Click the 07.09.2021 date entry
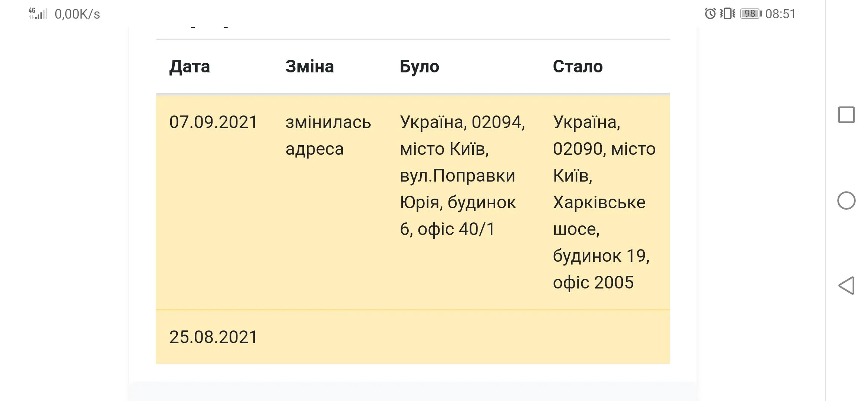 (213, 122)
